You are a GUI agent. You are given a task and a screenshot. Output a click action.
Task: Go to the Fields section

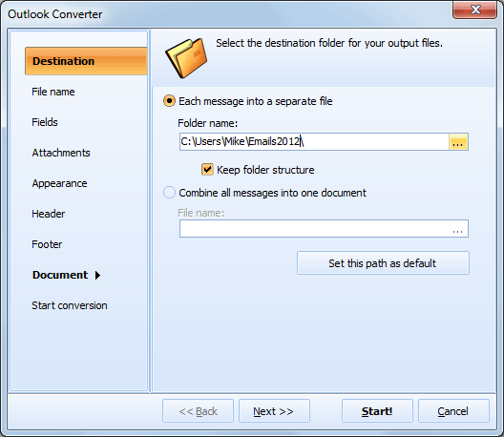pyautogui.click(x=45, y=122)
